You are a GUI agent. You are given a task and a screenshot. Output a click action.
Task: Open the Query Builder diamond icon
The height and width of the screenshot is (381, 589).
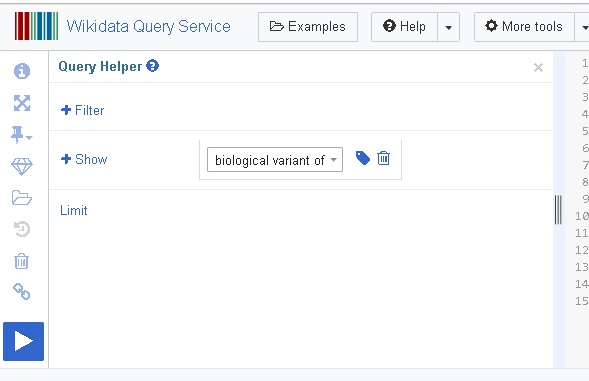click(x=22, y=166)
